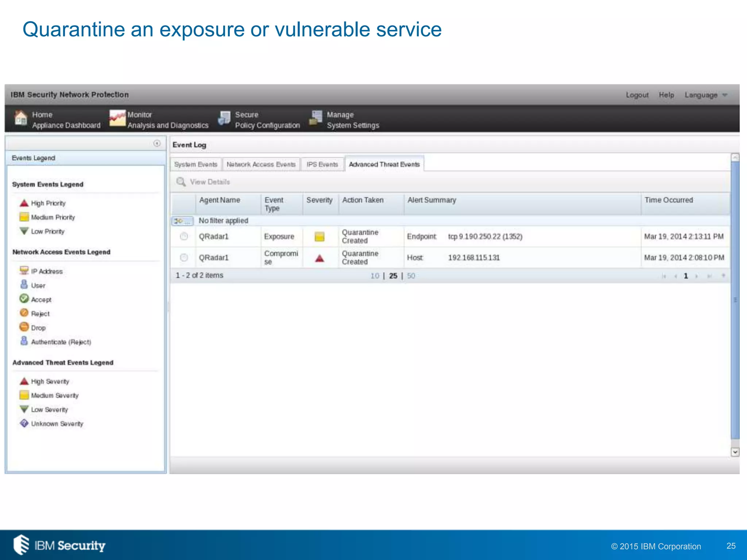Click the No filter applied text
The image size is (747, 560).
[223, 221]
